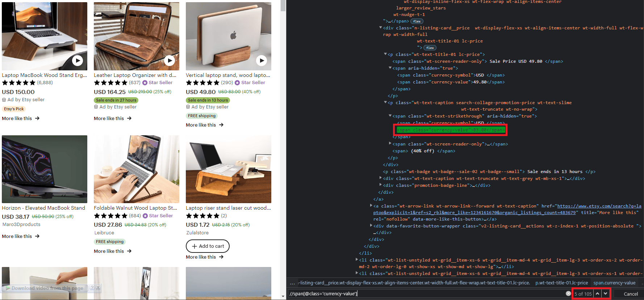Select span.currency-value breadcrumb
Image resolution: width=644 pixels, height=300 pixels.
click(614, 283)
